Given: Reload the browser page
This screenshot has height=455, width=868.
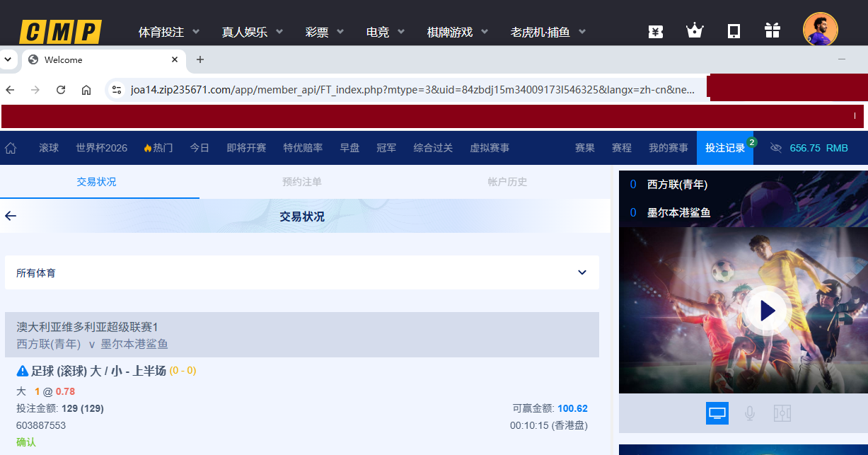Looking at the screenshot, I should [x=61, y=90].
